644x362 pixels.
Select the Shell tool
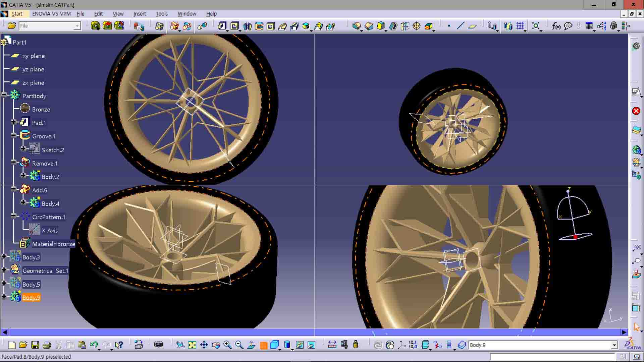click(x=393, y=26)
